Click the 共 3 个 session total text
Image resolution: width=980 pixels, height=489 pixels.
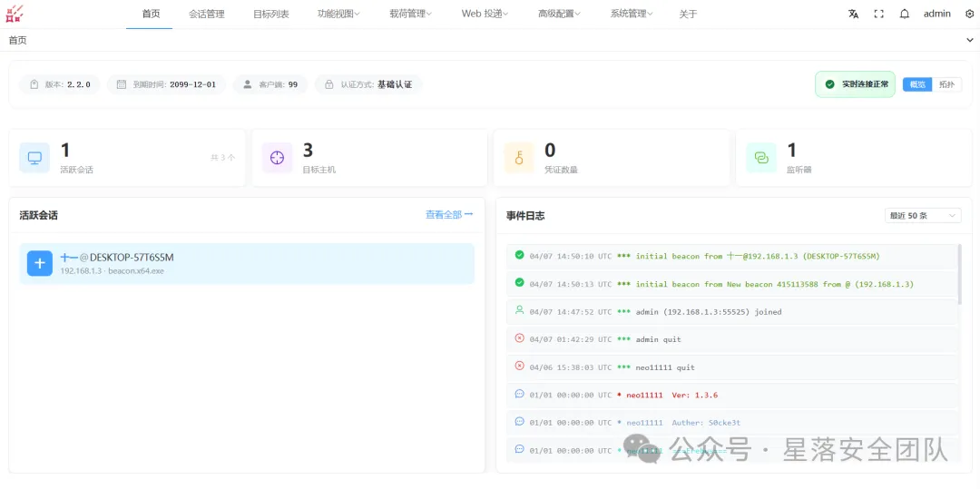click(x=223, y=158)
